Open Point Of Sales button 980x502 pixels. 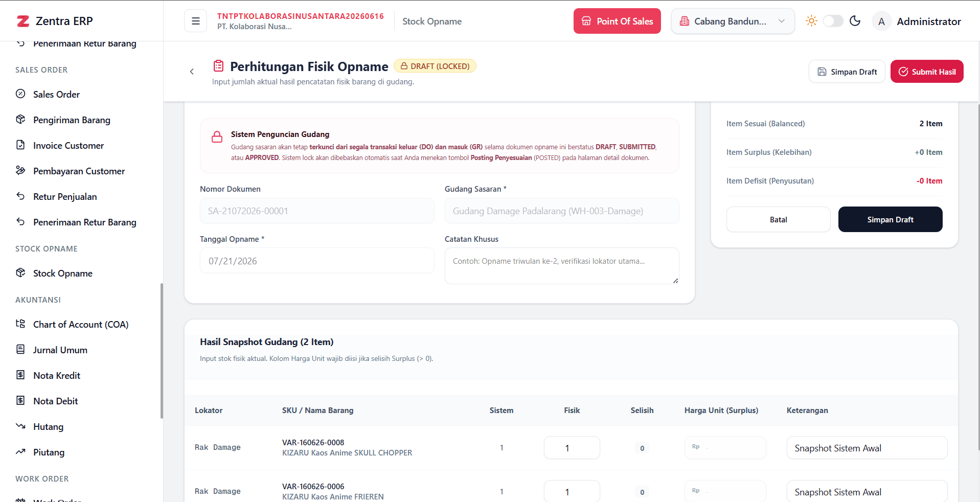click(617, 21)
